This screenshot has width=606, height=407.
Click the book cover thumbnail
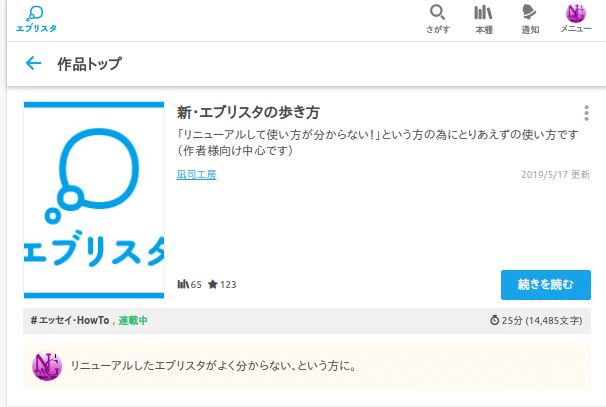(94, 200)
